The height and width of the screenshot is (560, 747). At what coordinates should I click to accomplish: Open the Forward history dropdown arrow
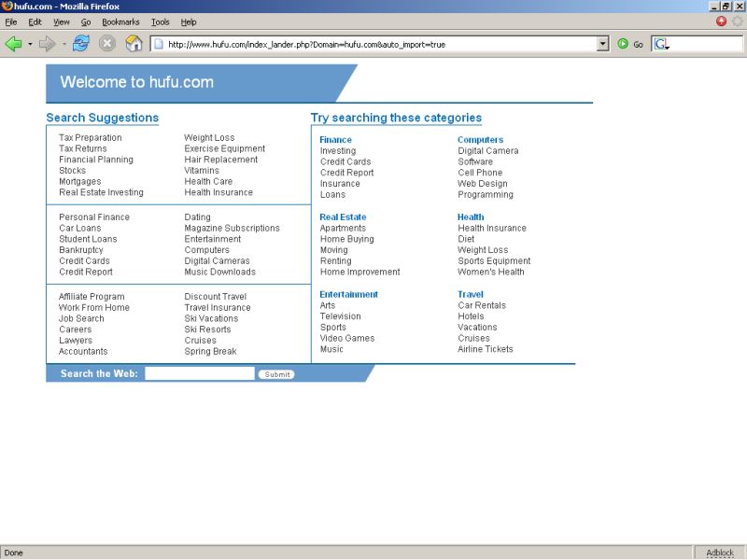click(x=63, y=44)
